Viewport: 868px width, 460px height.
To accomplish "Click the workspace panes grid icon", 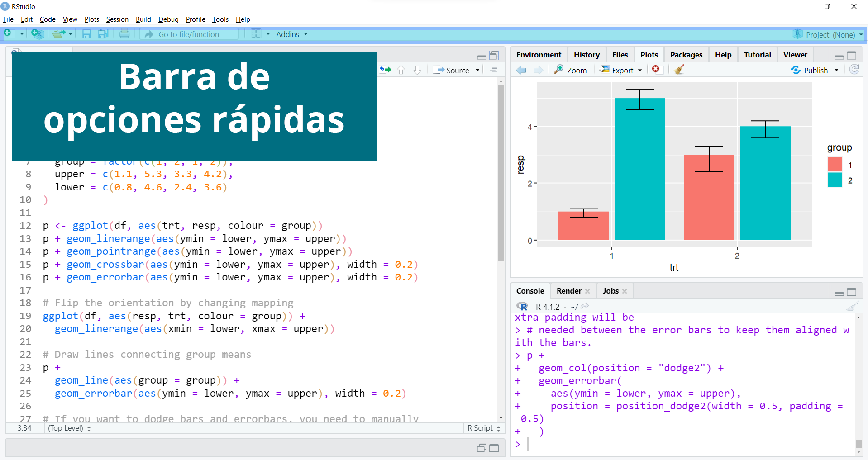I will pyautogui.click(x=256, y=34).
